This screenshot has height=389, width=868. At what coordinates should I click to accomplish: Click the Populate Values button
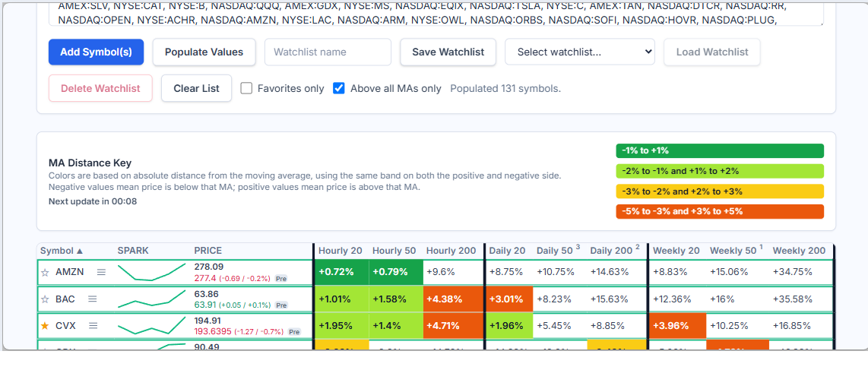tap(204, 52)
